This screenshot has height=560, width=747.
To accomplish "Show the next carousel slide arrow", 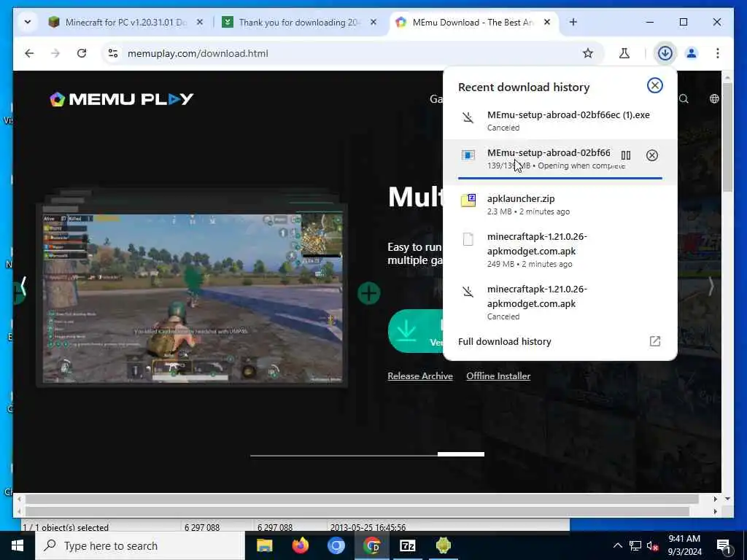I will [x=711, y=287].
